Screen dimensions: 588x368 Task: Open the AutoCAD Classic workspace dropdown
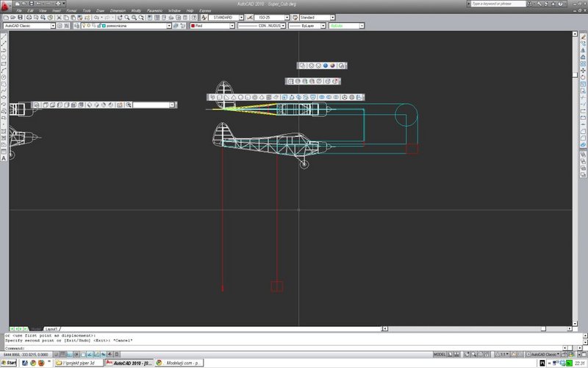[29, 26]
